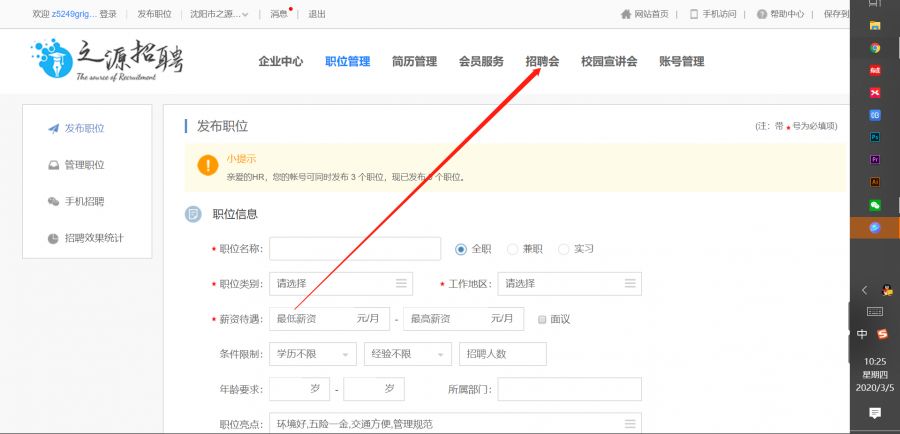The height and width of the screenshot is (434, 900).
Task: Open the 职位类别 selector
Action: tap(341, 284)
